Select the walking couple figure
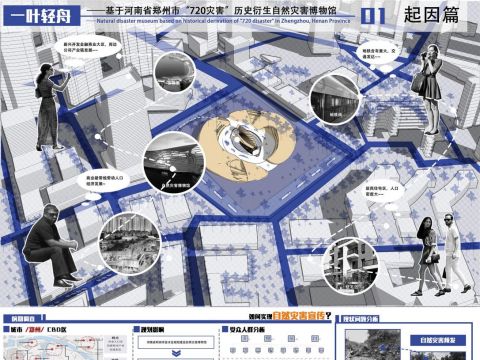480x360 pixels. [440, 255]
